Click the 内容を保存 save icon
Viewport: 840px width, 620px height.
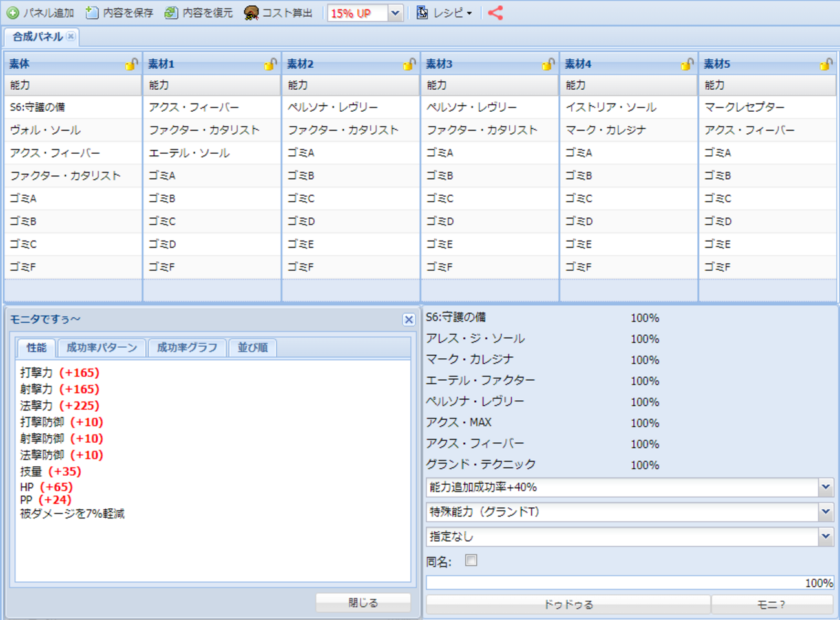coord(92,13)
